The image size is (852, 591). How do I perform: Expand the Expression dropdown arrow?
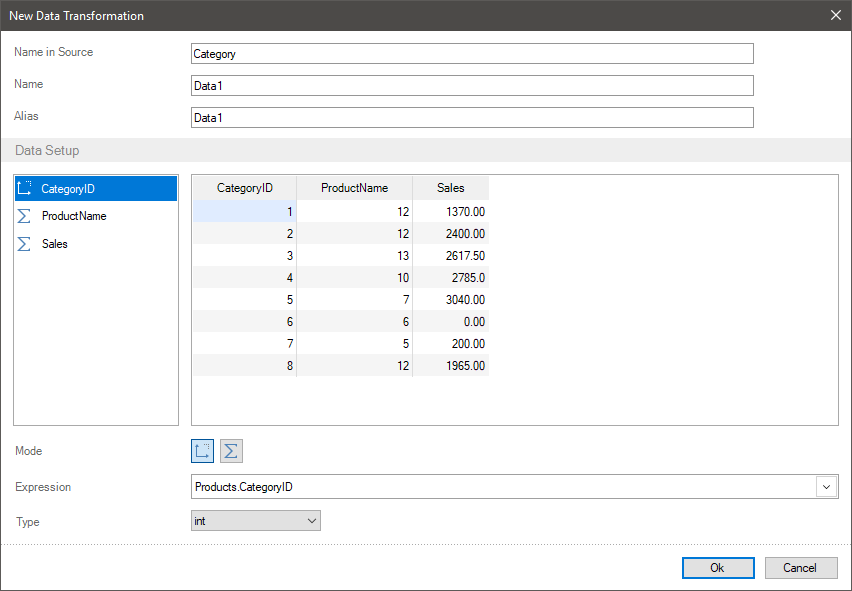827,487
